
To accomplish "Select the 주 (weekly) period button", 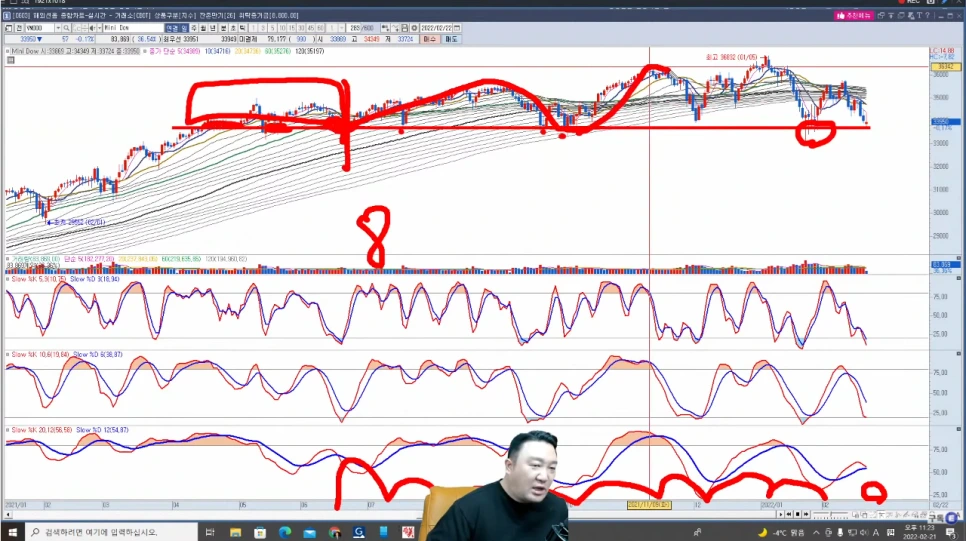I will click(x=193, y=28).
